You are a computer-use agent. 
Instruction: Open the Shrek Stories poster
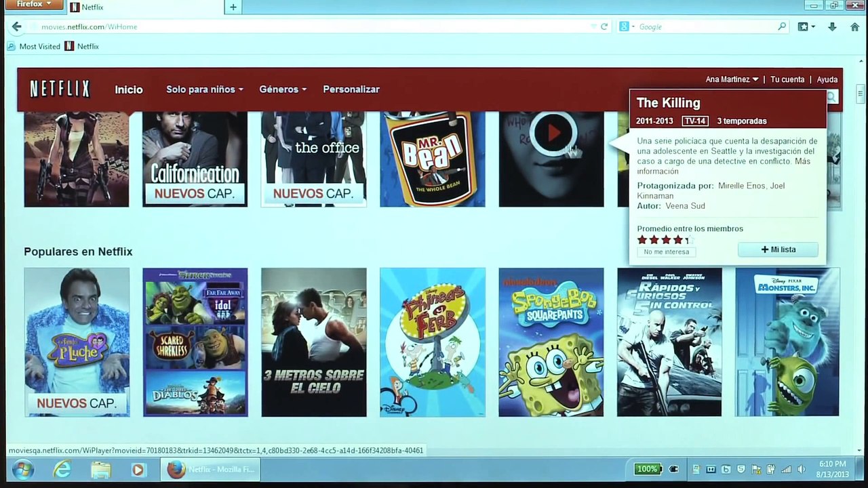(195, 342)
